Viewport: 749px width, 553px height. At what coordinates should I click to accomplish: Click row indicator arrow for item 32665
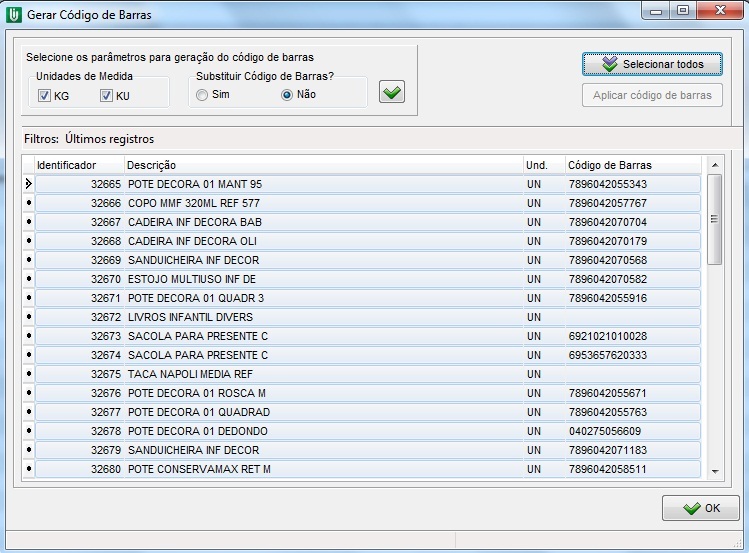[x=28, y=184]
